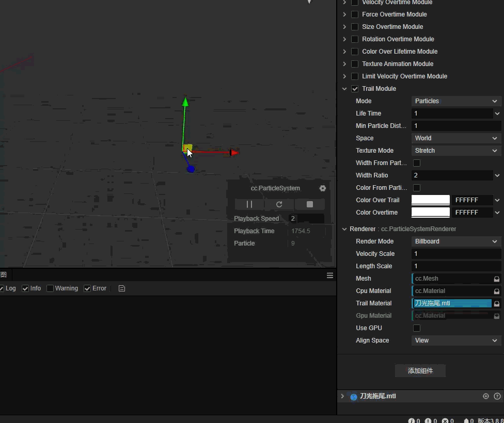
Task: Expand Size Overtime Module section
Action: 344,27
